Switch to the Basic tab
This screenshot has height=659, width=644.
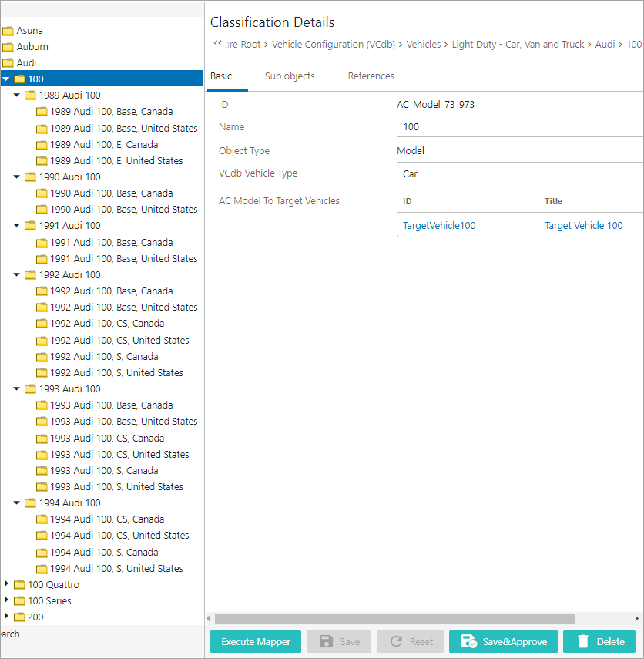pyautogui.click(x=221, y=76)
